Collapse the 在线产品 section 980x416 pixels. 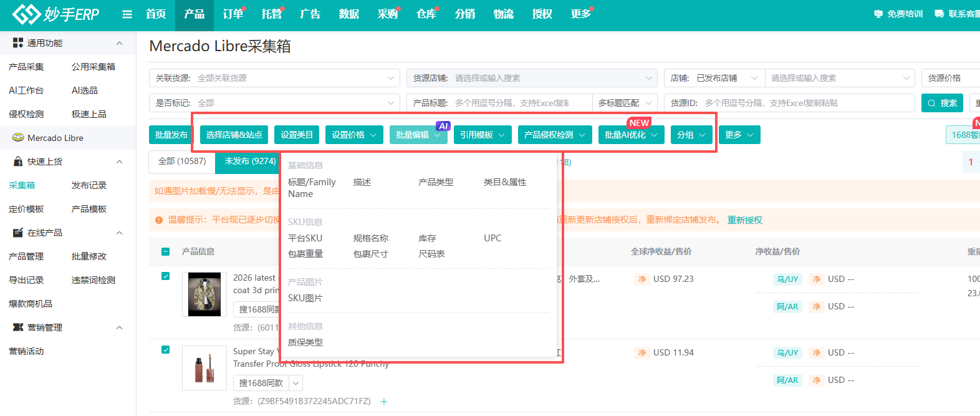(x=120, y=233)
